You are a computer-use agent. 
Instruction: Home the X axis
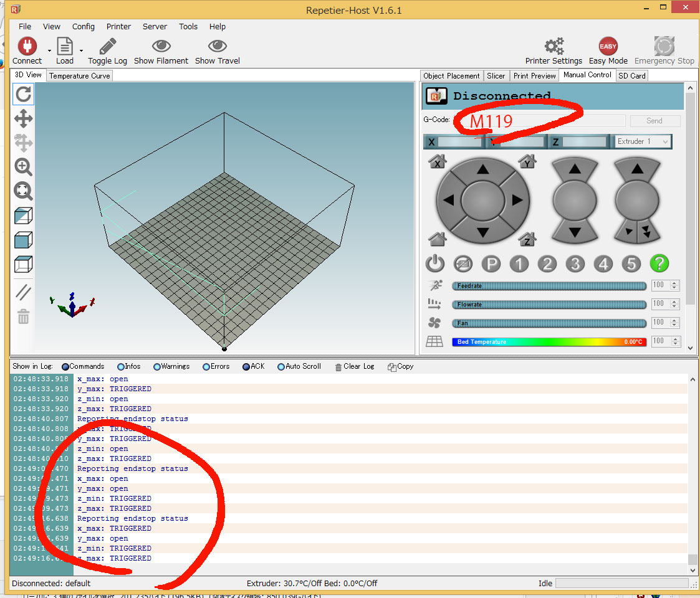click(x=438, y=161)
